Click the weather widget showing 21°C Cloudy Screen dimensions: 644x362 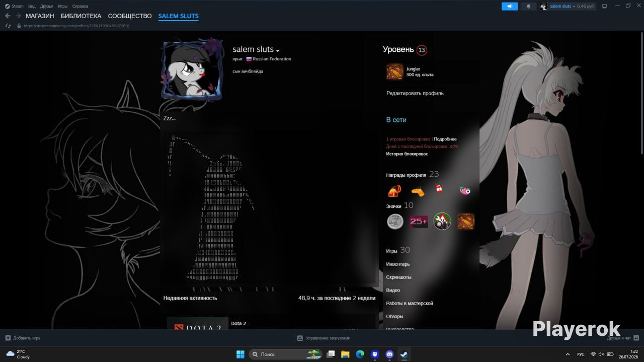tap(18, 354)
